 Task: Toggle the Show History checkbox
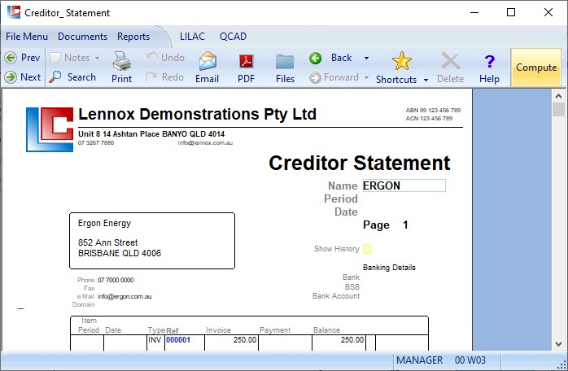tap(367, 249)
